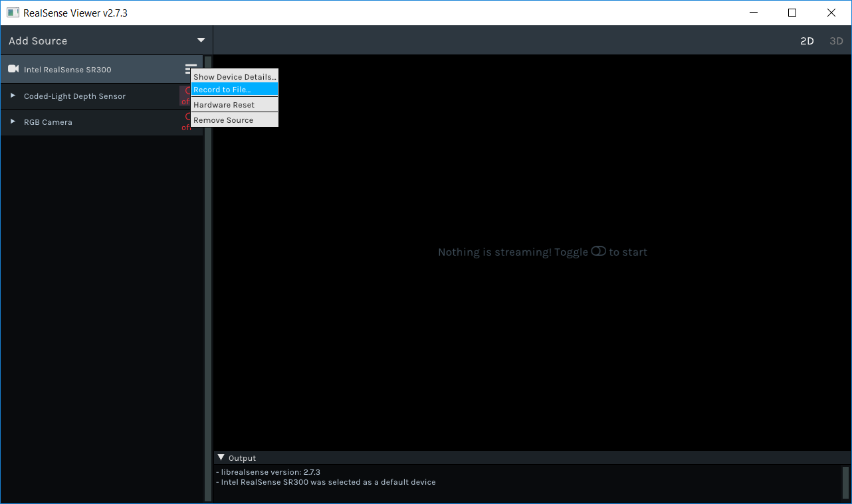Screen dimensions: 852x504
Task: Close the RealSense Viewer window
Action: (x=831, y=13)
